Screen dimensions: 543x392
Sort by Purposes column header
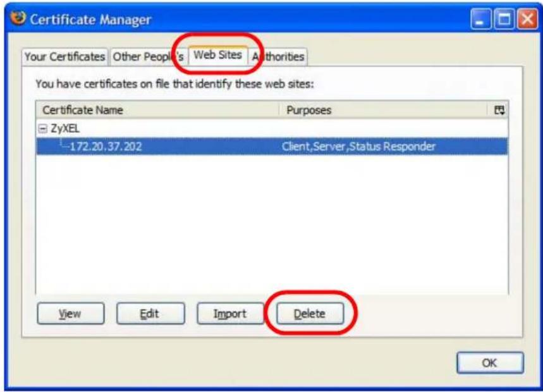point(384,110)
